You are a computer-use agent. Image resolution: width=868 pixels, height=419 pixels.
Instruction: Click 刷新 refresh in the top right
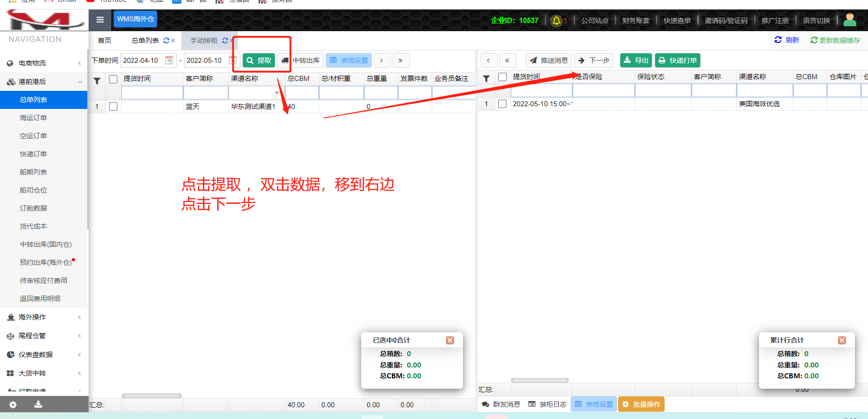(x=787, y=40)
